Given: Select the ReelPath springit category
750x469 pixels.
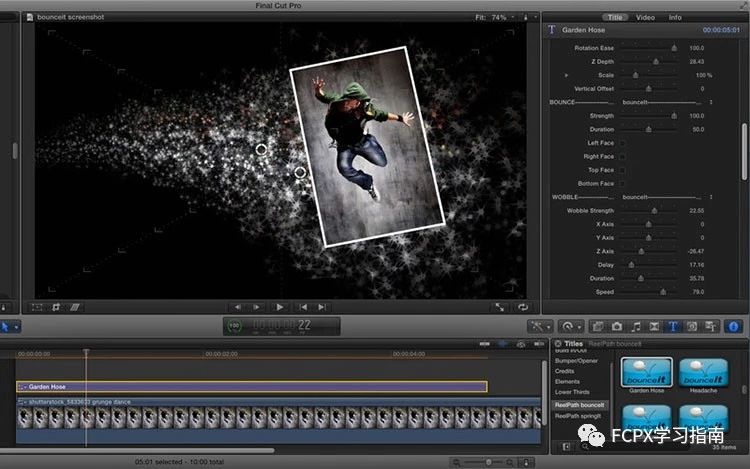Looking at the screenshot, I should pyautogui.click(x=578, y=416).
